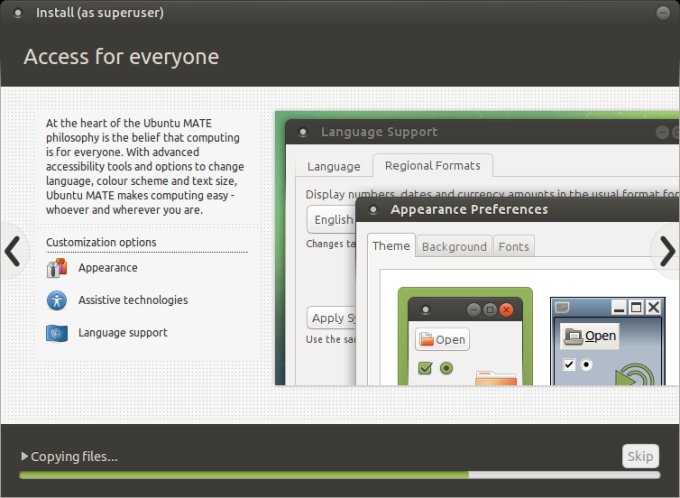Toggle the checkbox in gray theme preview
Image resolution: width=680 pixels, height=498 pixels.
click(569, 365)
